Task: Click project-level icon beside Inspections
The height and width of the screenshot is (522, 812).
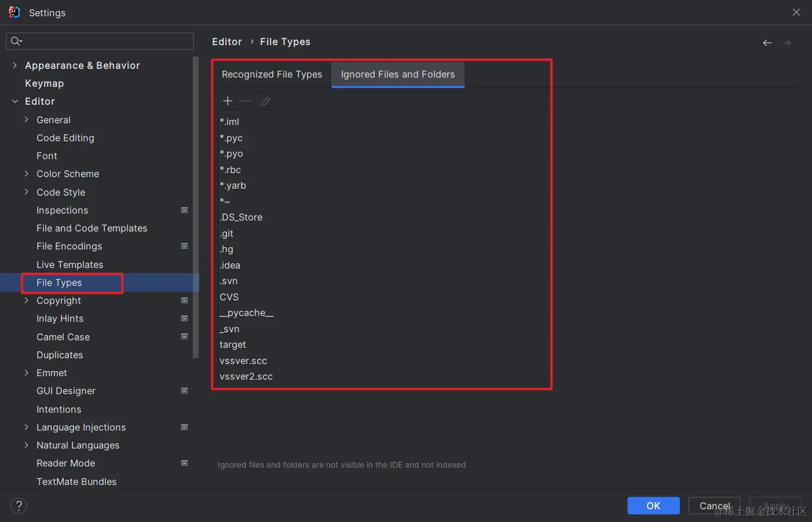Action: (x=185, y=210)
